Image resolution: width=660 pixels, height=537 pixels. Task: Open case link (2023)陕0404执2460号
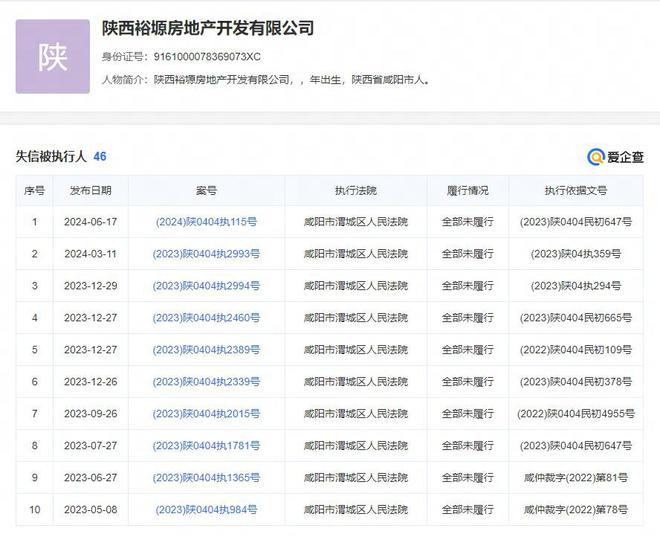coord(206,318)
